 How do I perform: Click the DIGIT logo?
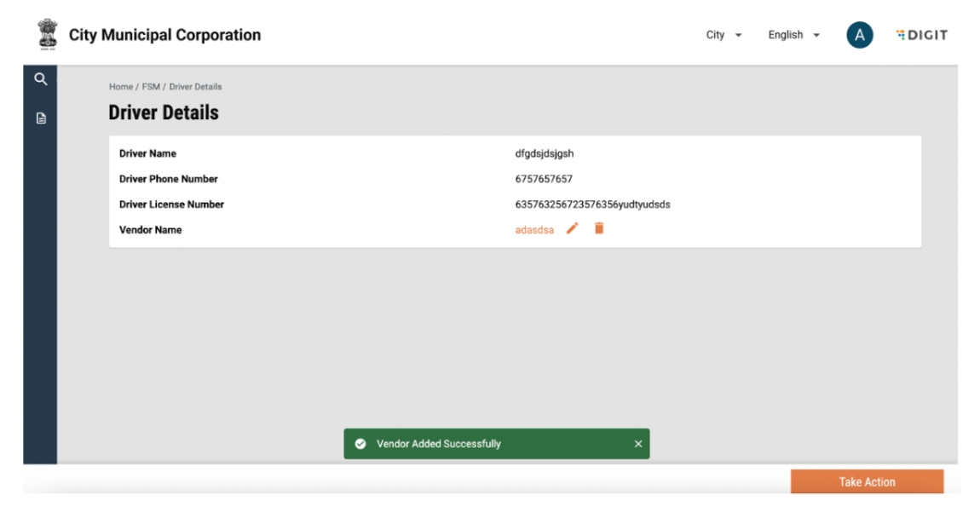click(x=921, y=35)
